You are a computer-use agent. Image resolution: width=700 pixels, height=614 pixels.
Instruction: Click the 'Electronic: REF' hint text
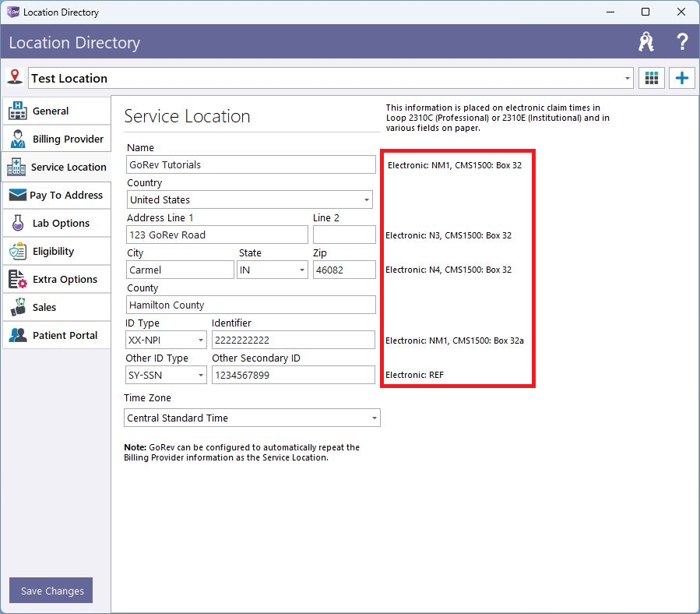click(415, 375)
